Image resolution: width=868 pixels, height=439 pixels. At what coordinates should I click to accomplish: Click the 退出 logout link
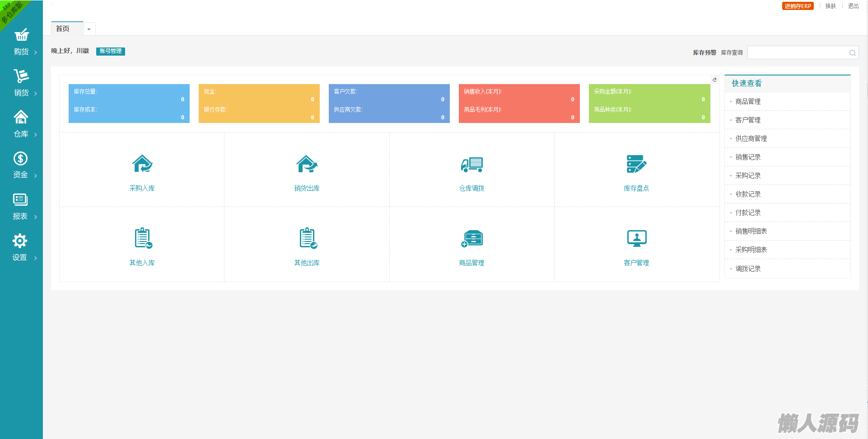coord(853,6)
